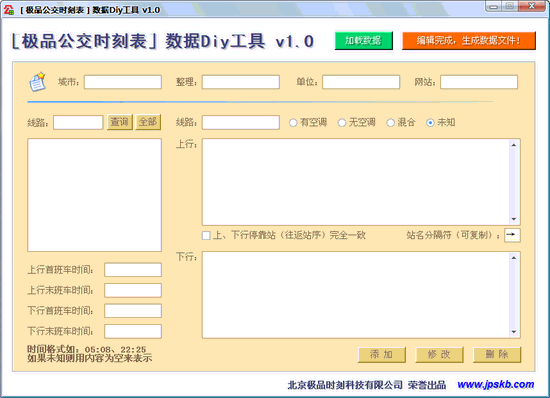Click the right 线路 name field
Screen dimensions: 550x398
tap(241, 122)
